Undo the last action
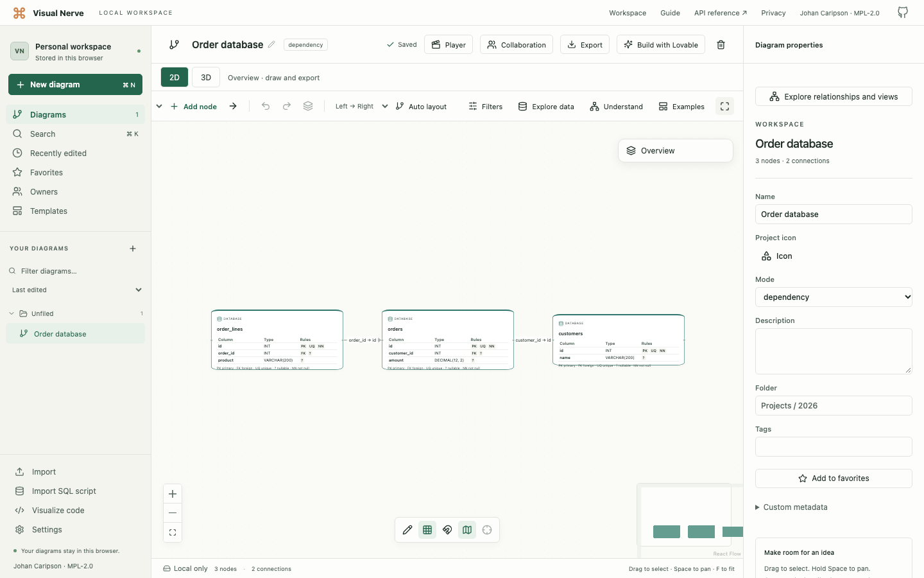 click(266, 106)
